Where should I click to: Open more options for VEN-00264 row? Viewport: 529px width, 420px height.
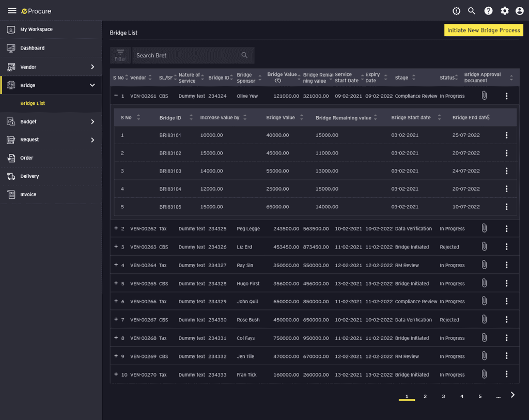point(506,265)
